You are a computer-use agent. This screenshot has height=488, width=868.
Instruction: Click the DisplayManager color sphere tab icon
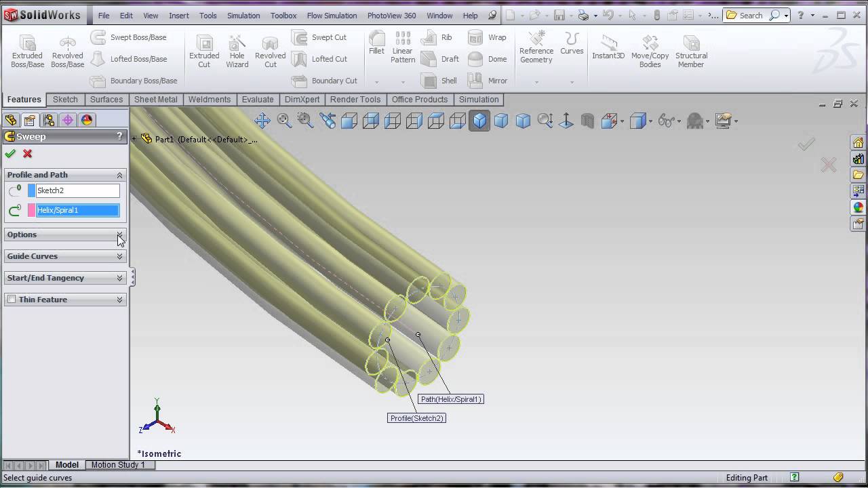coord(87,120)
